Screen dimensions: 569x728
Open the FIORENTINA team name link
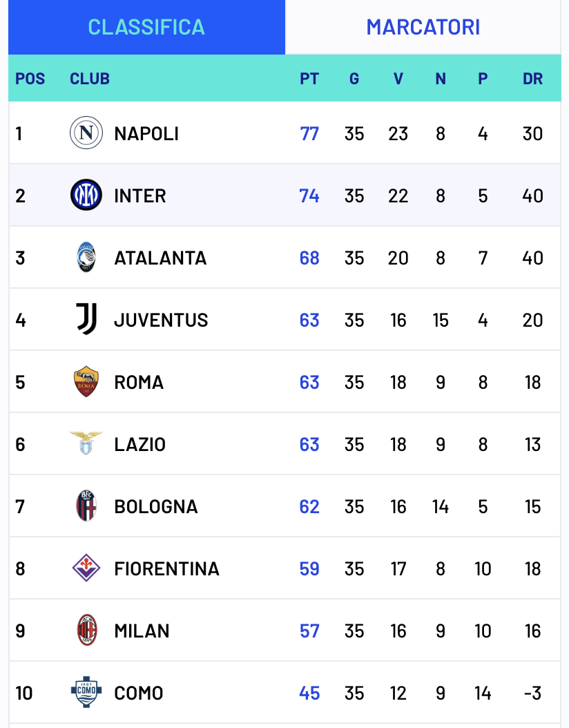pos(166,569)
